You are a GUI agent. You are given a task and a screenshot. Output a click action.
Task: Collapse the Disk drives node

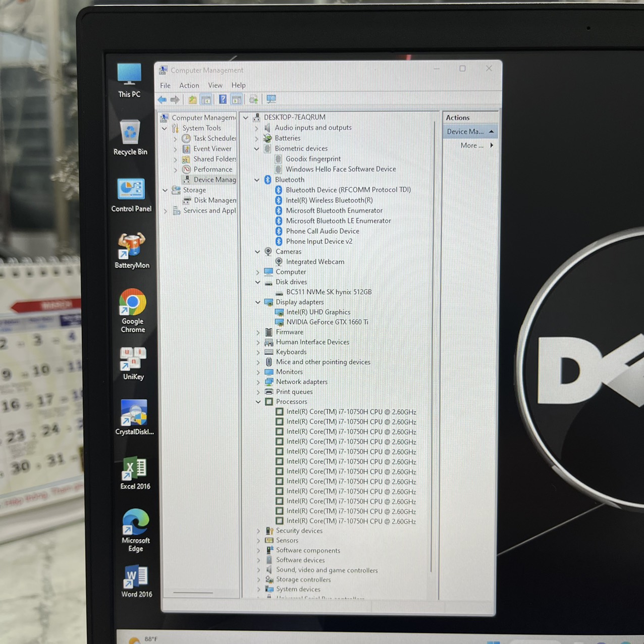tap(258, 282)
